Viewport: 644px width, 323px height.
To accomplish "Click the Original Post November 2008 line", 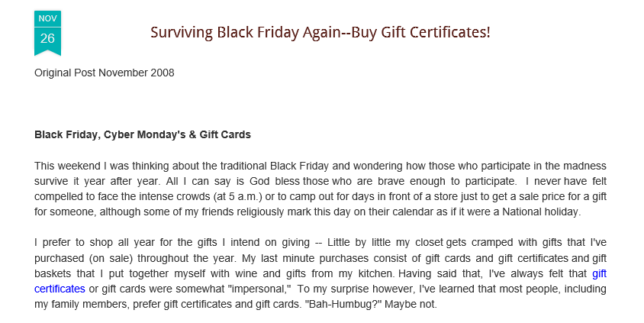I will pyautogui.click(x=105, y=73).
